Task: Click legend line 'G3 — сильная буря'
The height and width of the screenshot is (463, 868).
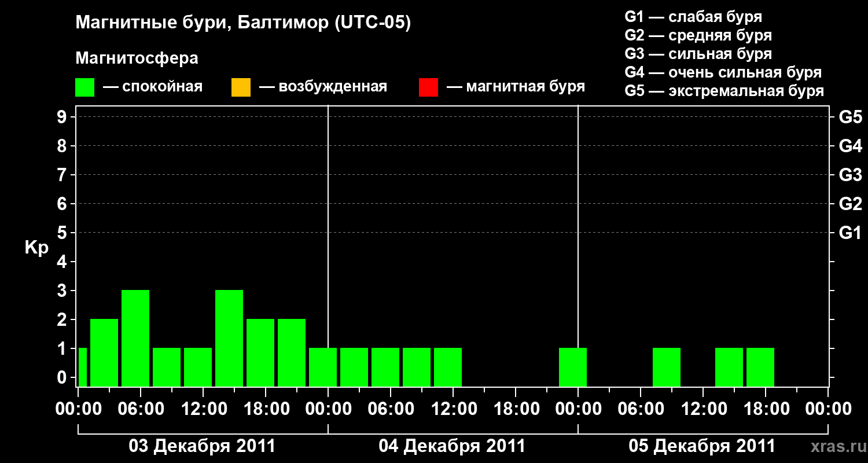Action: coord(698,54)
